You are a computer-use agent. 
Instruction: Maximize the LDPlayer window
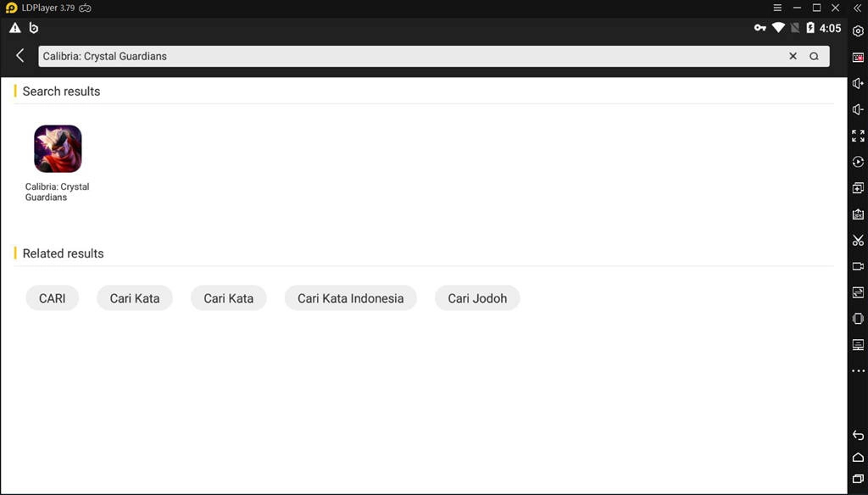(816, 8)
